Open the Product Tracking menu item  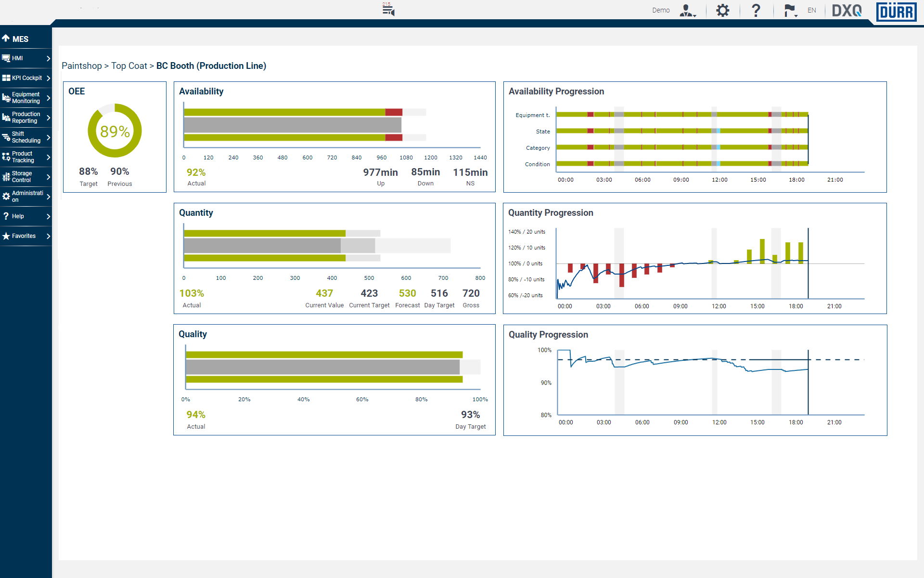[26, 157]
